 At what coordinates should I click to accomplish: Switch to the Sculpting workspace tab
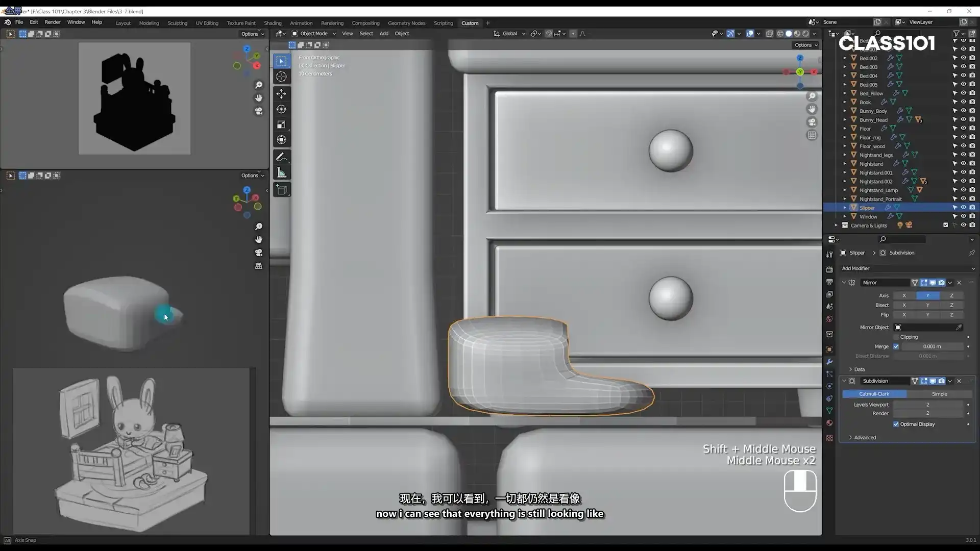coord(177,23)
